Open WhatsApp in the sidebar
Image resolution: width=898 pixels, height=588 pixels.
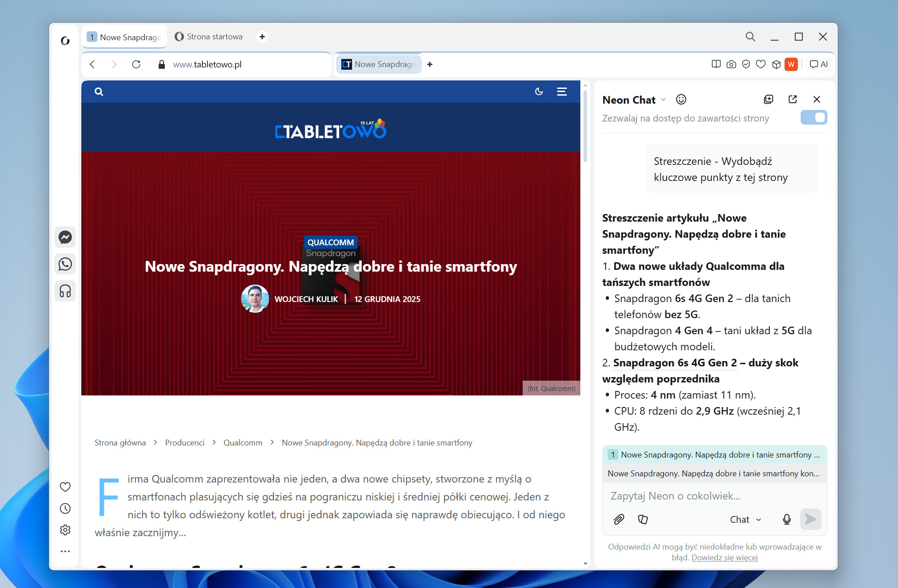pyautogui.click(x=65, y=264)
